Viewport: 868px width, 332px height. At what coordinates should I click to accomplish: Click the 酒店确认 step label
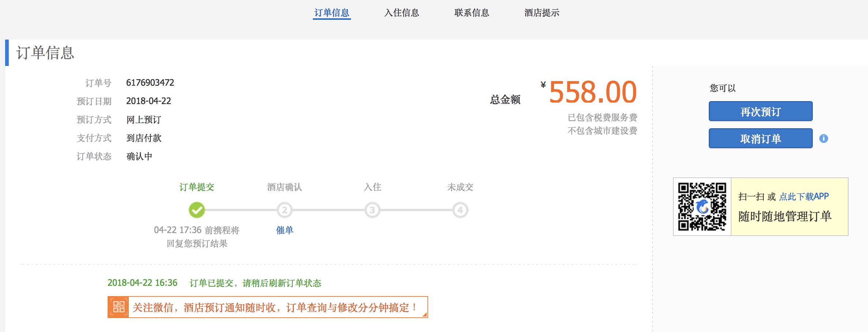tap(285, 187)
